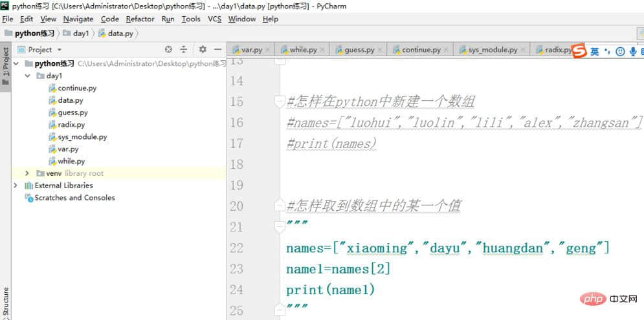Select data.py in project tree
644x320 pixels.
tap(71, 100)
